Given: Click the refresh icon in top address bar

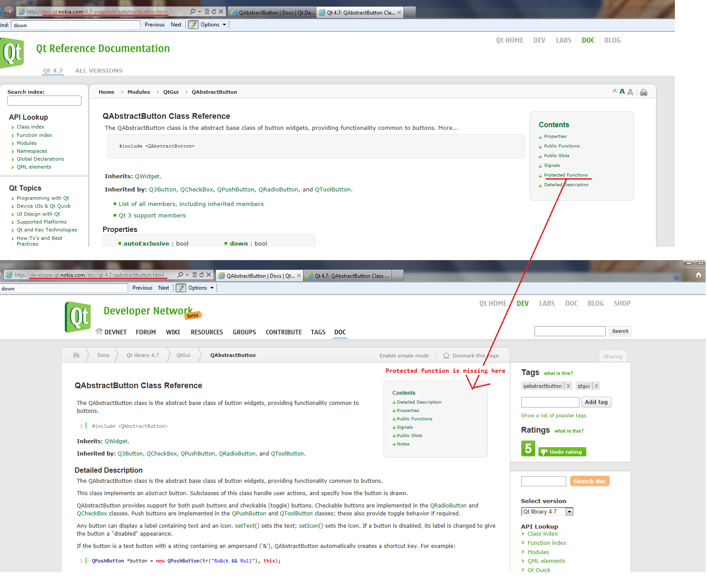Looking at the screenshot, I should 214,12.
